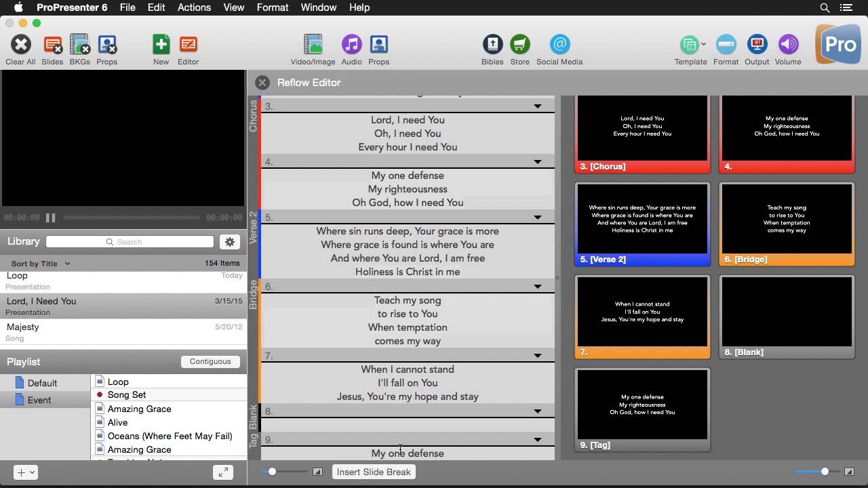Select slide thumbnail 7
This screenshot has width=868, height=488.
pyautogui.click(x=642, y=317)
